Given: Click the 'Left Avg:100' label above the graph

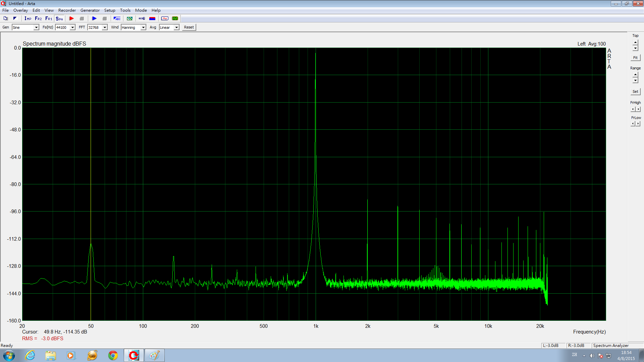Looking at the screenshot, I should (591, 44).
